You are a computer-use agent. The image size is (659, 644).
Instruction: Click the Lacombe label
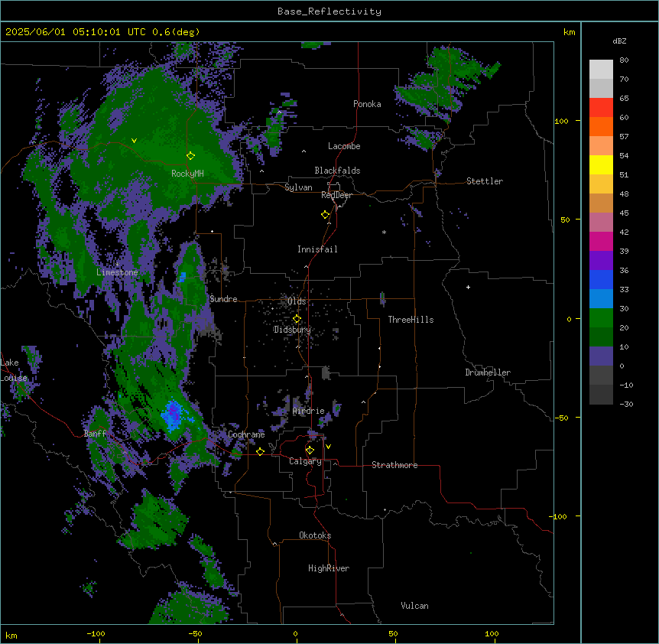(x=344, y=146)
